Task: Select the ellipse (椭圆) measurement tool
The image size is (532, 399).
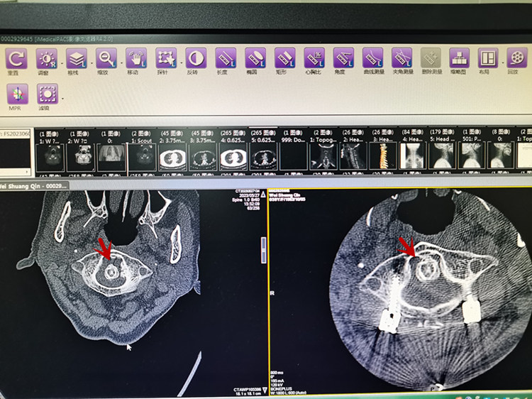Action: tap(255, 58)
